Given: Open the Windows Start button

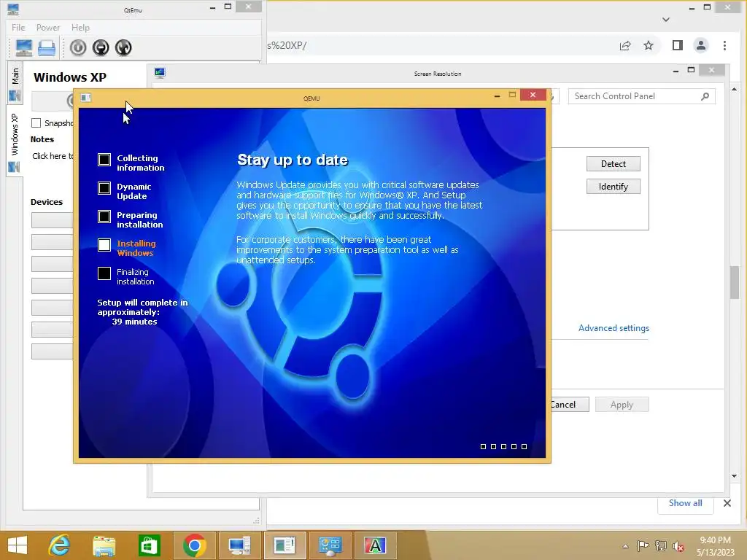Looking at the screenshot, I should click(x=18, y=545).
